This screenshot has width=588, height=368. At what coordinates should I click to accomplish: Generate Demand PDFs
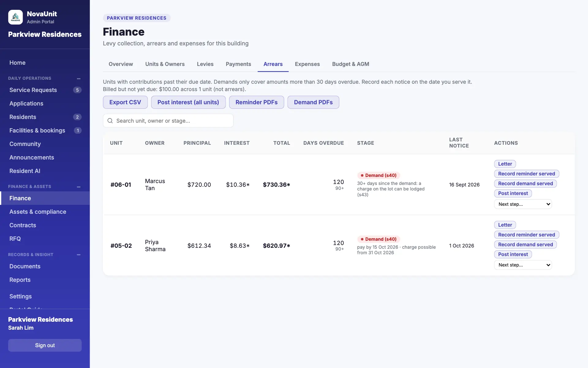[313, 102]
